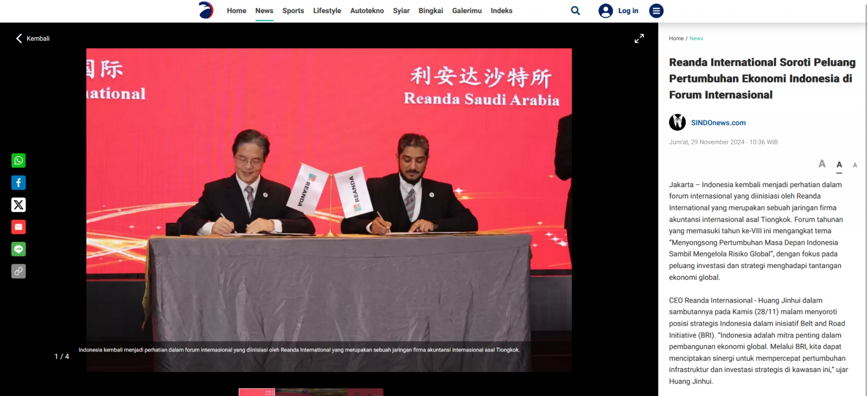Select the medium font size A
Viewport: 868px width, 396px height.
(x=839, y=164)
